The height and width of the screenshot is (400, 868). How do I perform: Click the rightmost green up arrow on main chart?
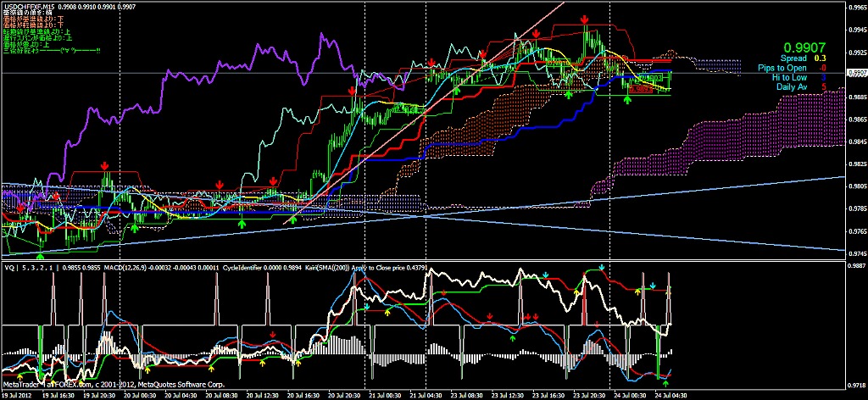627,99
